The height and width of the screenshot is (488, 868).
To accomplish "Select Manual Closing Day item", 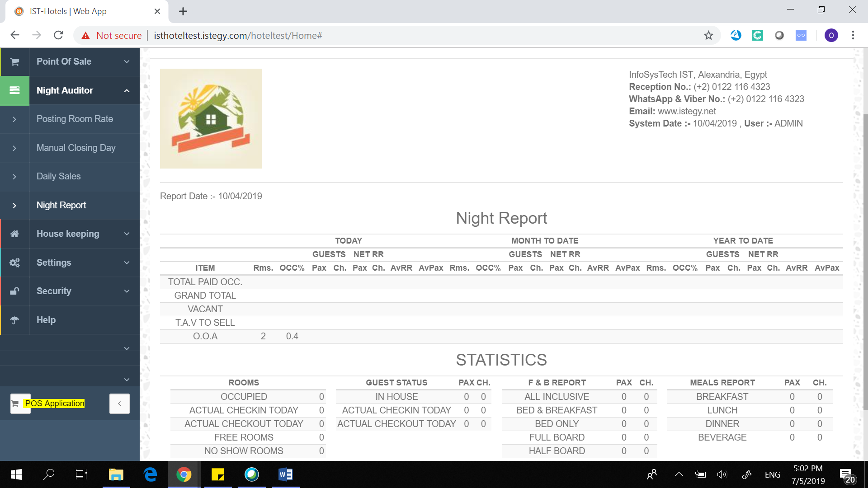I will pos(76,148).
